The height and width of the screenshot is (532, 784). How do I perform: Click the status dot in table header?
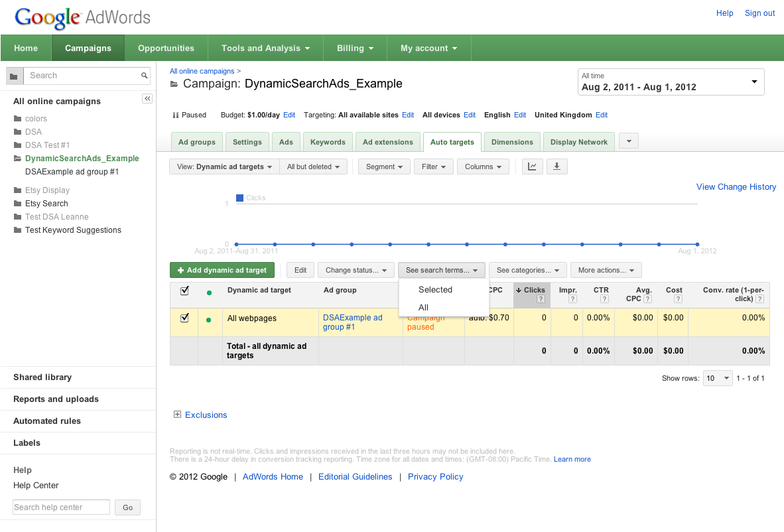pos(209,293)
